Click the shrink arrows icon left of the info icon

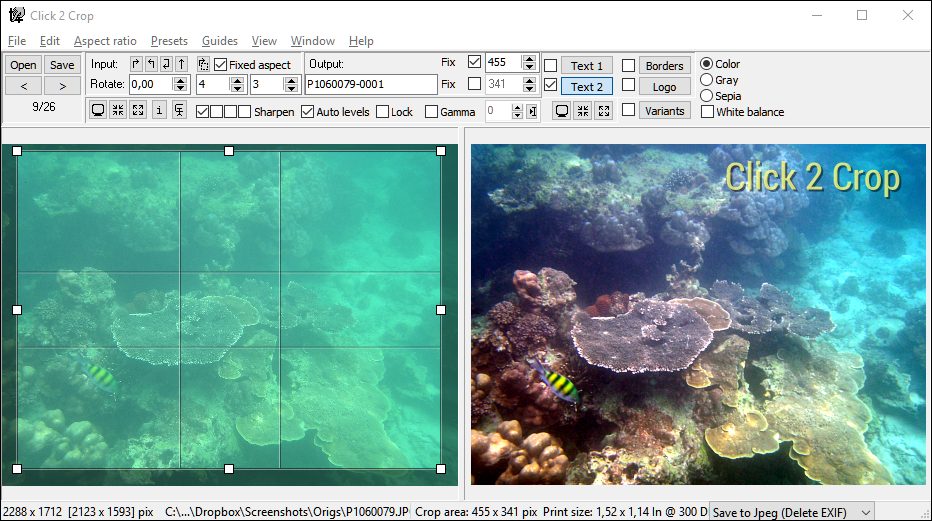[118, 110]
